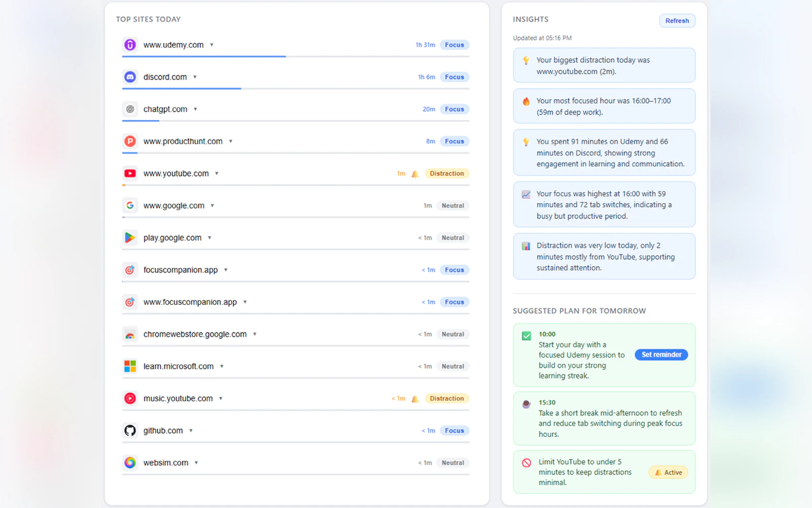
Task: Expand the github.com dropdown arrow
Action: pyautogui.click(x=191, y=430)
